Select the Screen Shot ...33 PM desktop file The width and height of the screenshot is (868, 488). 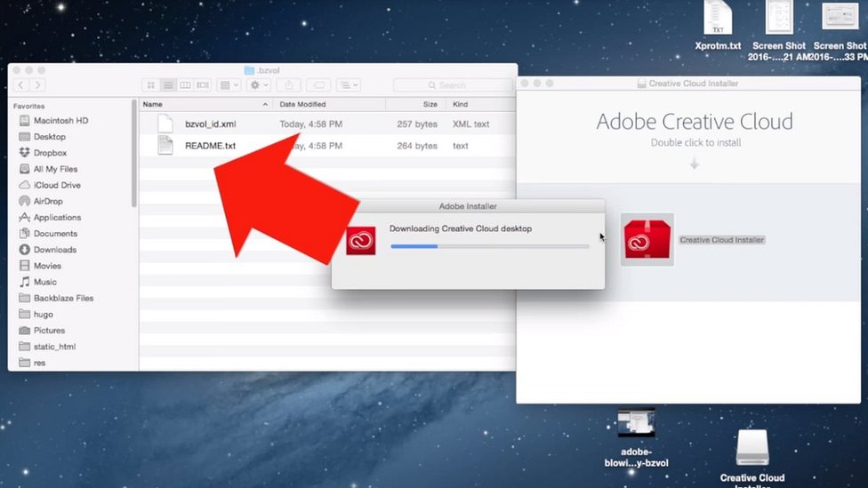(840, 30)
